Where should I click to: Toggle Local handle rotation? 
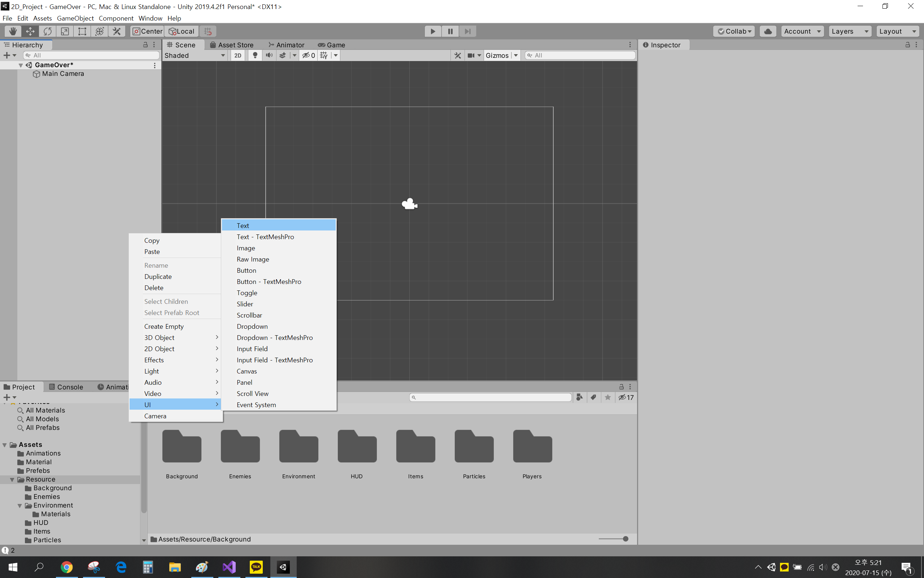(182, 31)
